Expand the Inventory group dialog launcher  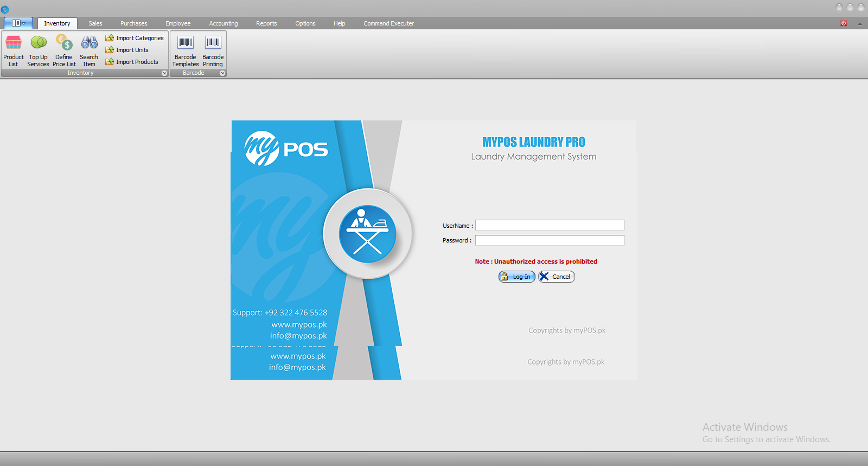[x=164, y=73]
